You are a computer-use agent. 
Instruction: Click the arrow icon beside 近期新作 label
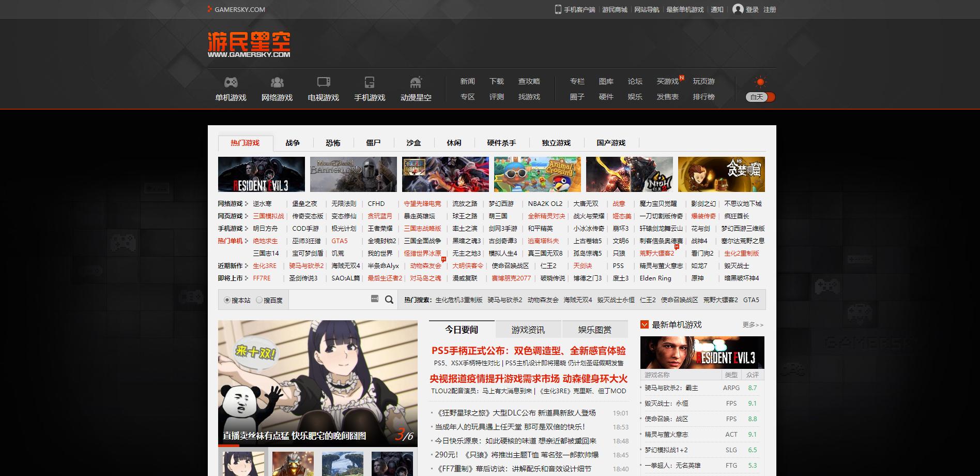pos(247,266)
